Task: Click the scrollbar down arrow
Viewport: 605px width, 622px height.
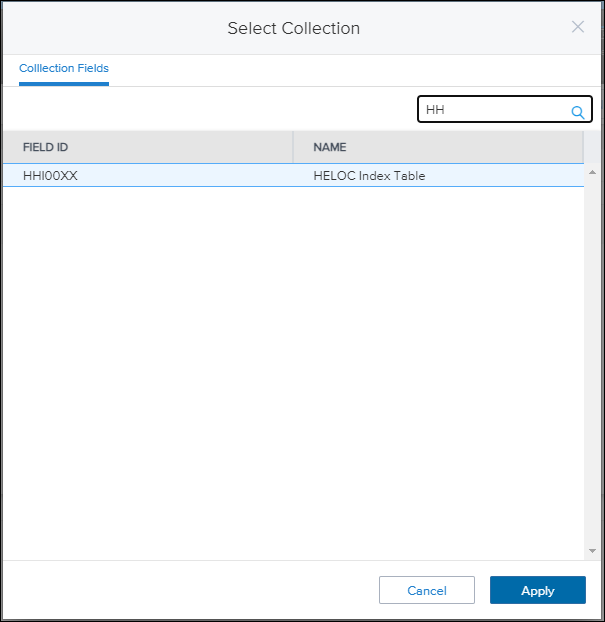Action: (x=593, y=551)
